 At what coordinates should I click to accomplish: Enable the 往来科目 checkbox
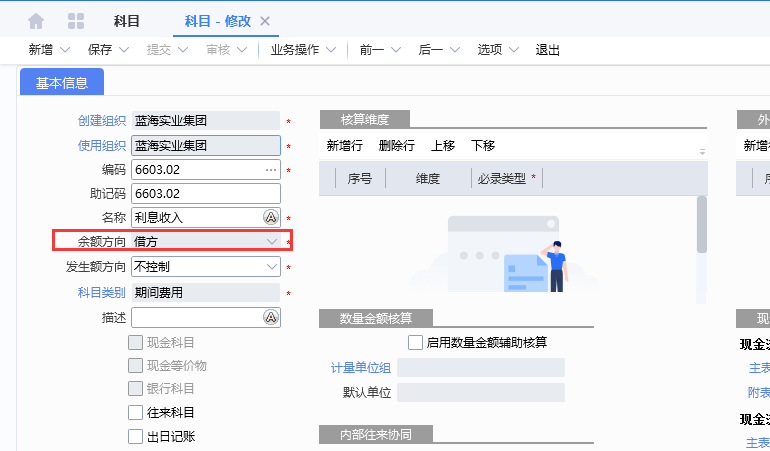136,413
